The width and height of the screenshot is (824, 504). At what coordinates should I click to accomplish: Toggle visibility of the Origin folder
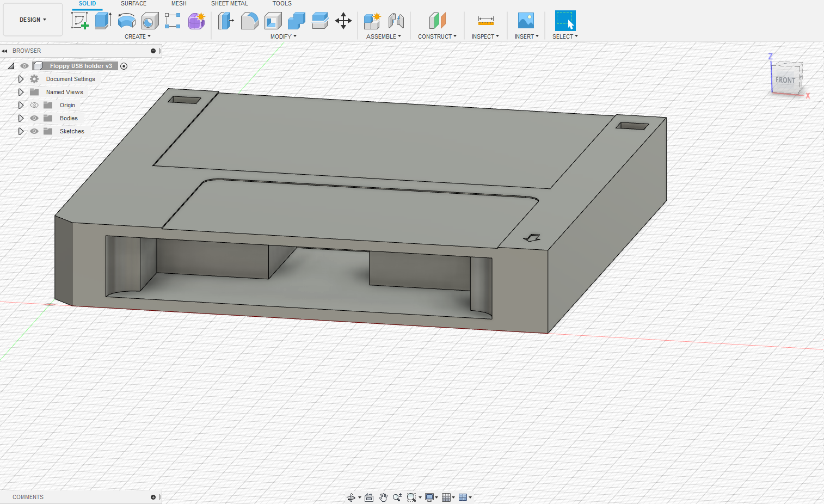[34, 105]
